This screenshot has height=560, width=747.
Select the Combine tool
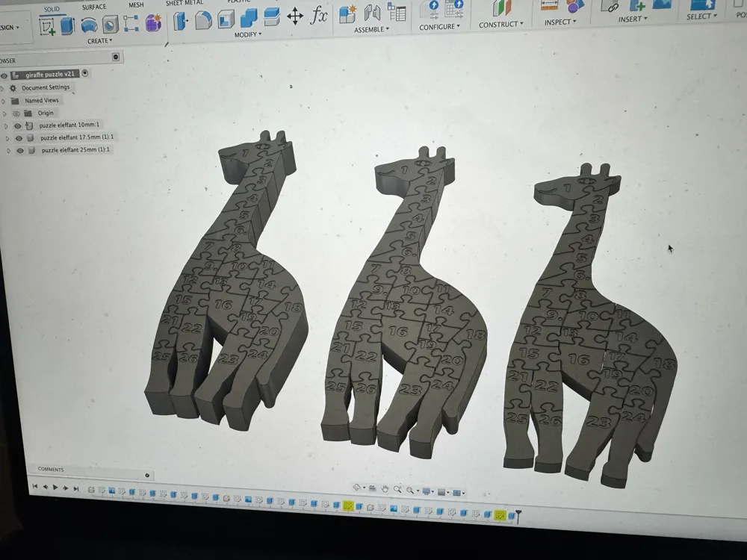pos(249,18)
